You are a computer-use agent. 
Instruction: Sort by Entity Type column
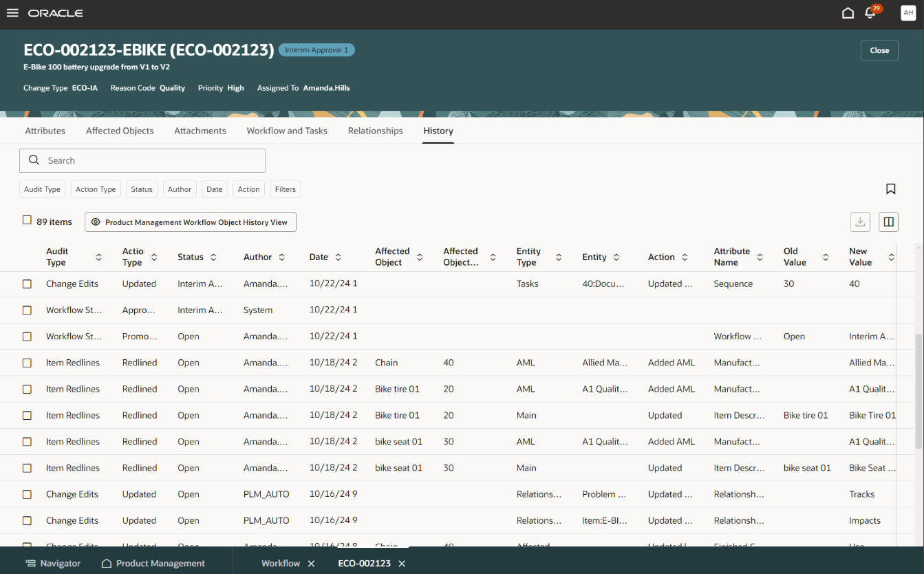pyautogui.click(x=559, y=257)
